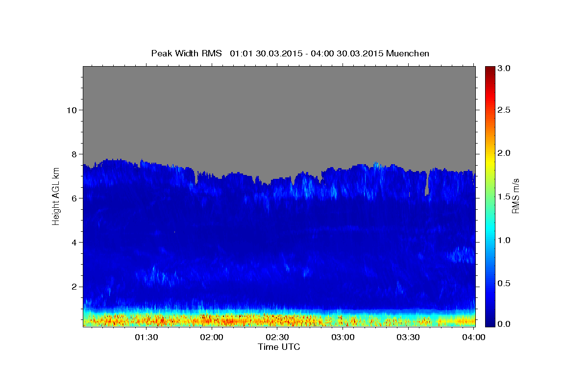Click the 'RMS m/s' colorbar label

pos(515,196)
